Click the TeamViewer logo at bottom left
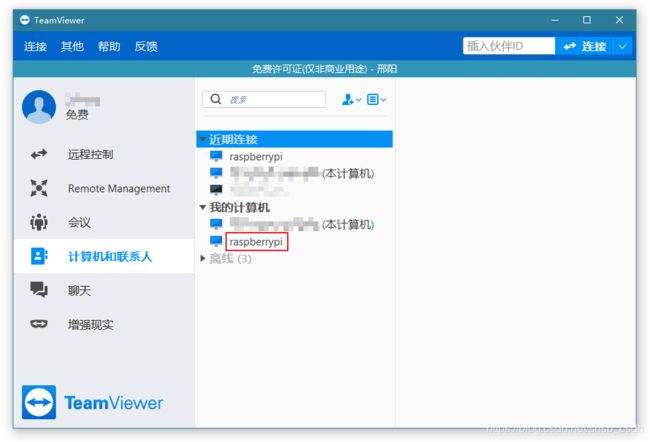650x442 pixels. point(92,402)
